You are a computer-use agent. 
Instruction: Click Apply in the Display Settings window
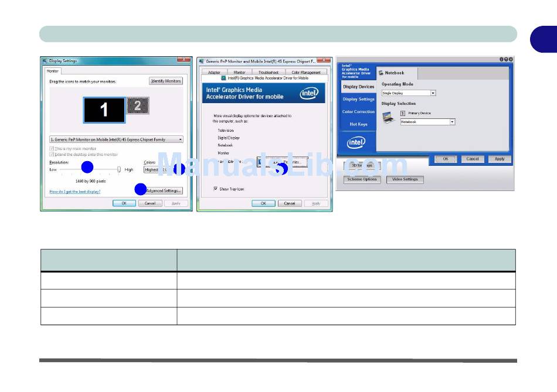tap(176, 203)
